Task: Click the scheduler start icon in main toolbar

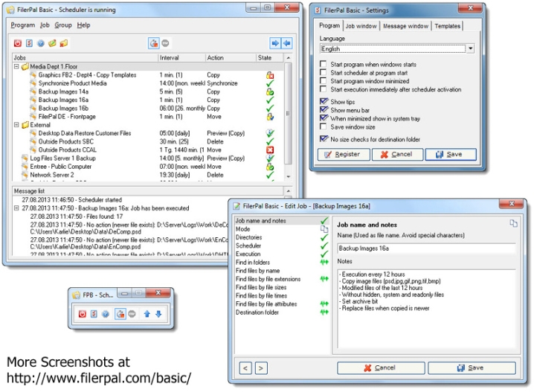Action: pos(155,43)
